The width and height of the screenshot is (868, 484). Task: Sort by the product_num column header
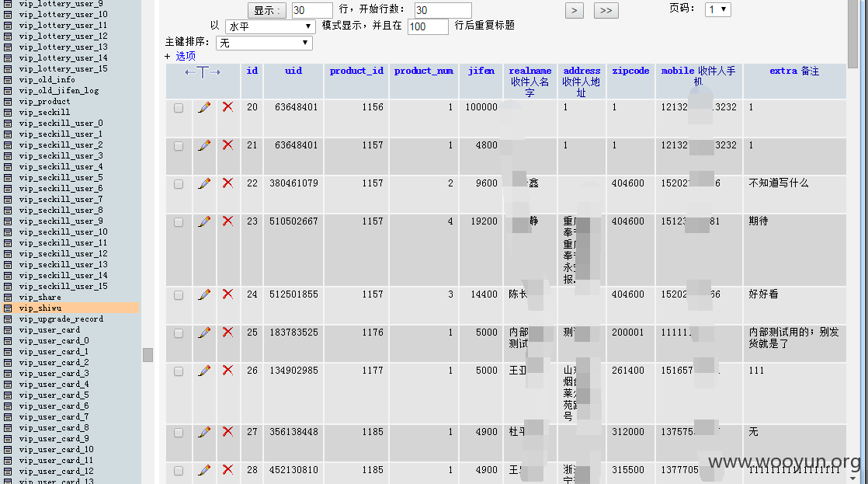pyautogui.click(x=423, y=71)
